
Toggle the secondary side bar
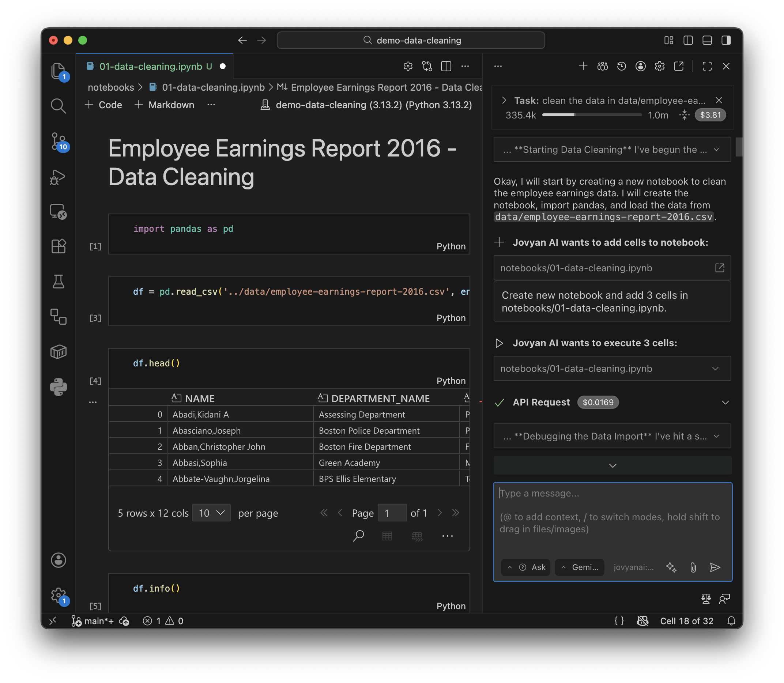tap(726, 40)
